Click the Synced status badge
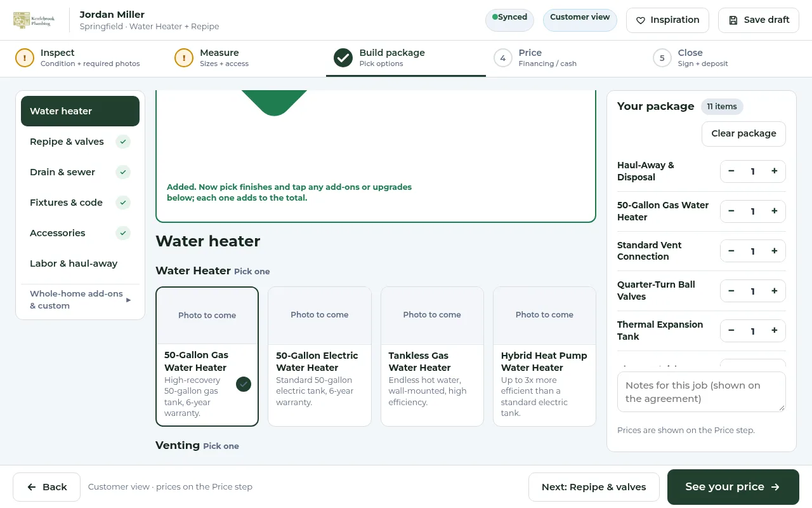This screenshot has height=508, width=812. click(x=509, y=20)
